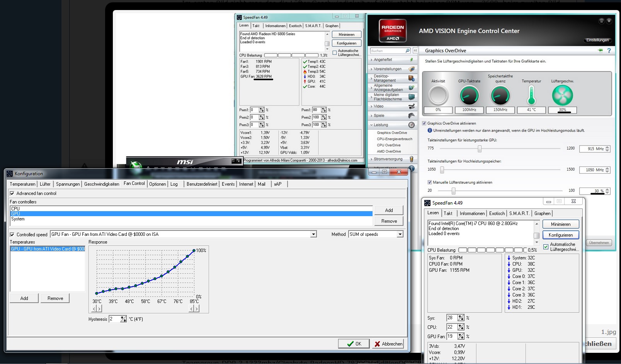The width and height of the screenshot is (621, 364).
Task: Open Optionen tab in Konfiguration
Action: tap(158, 184)
